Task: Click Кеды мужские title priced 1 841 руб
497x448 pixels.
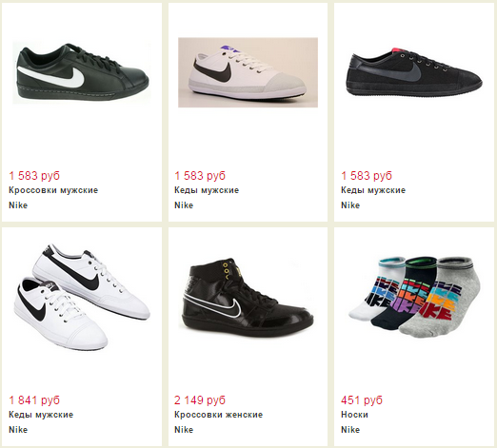Action: [x=41, y=415]
